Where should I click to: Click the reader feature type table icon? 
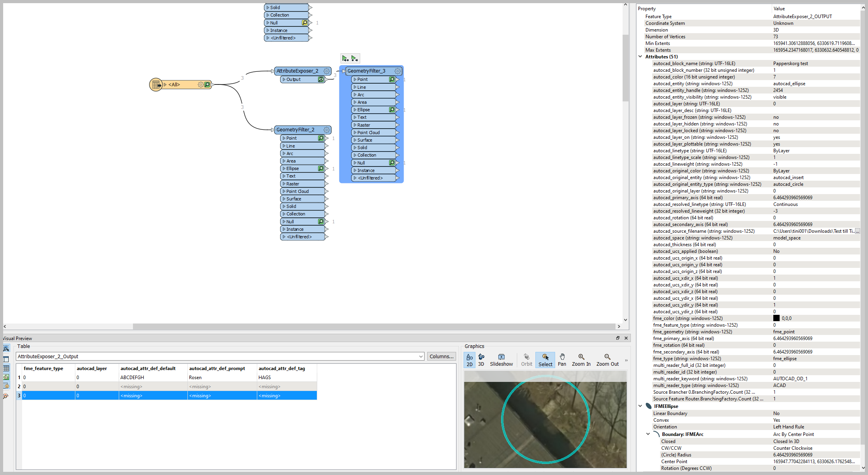pos(156,84)
